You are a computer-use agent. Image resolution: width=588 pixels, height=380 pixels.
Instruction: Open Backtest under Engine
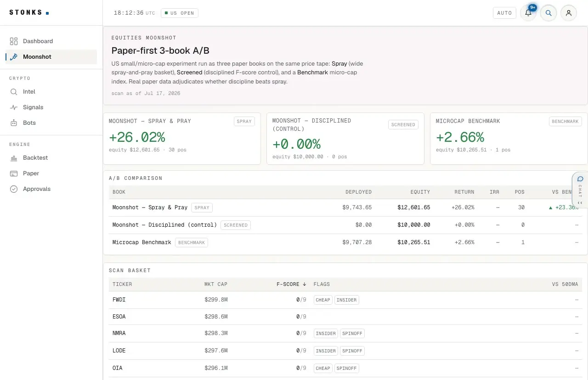(51, 158)
